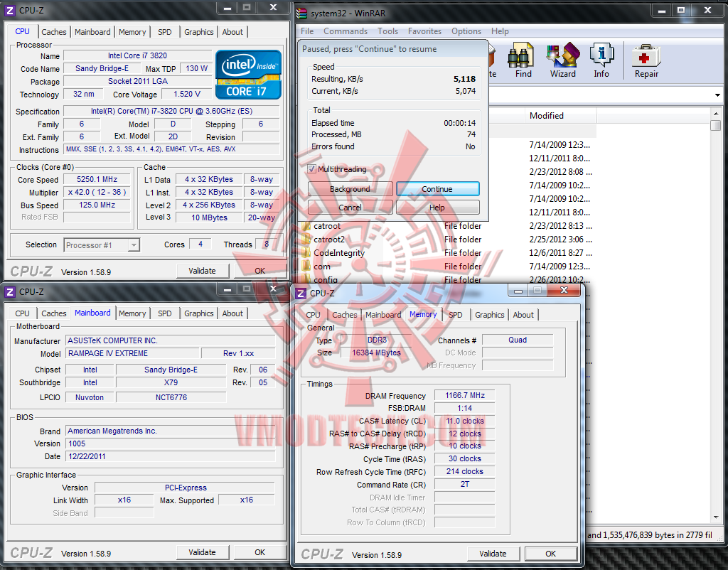This screenshot has width=728, height=570.
Task: Switch to SPD tab in top CPU-Z window
Action: 165,32
